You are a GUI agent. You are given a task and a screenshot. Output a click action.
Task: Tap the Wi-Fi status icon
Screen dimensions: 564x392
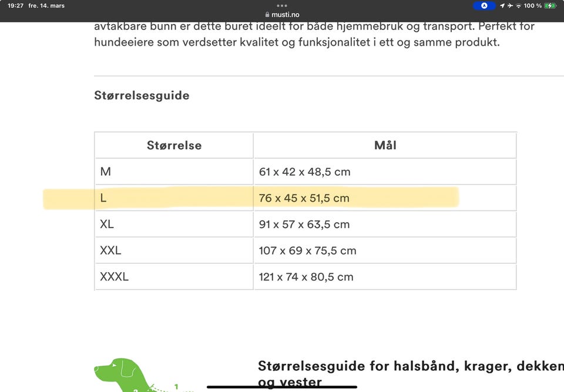(518, 6)
